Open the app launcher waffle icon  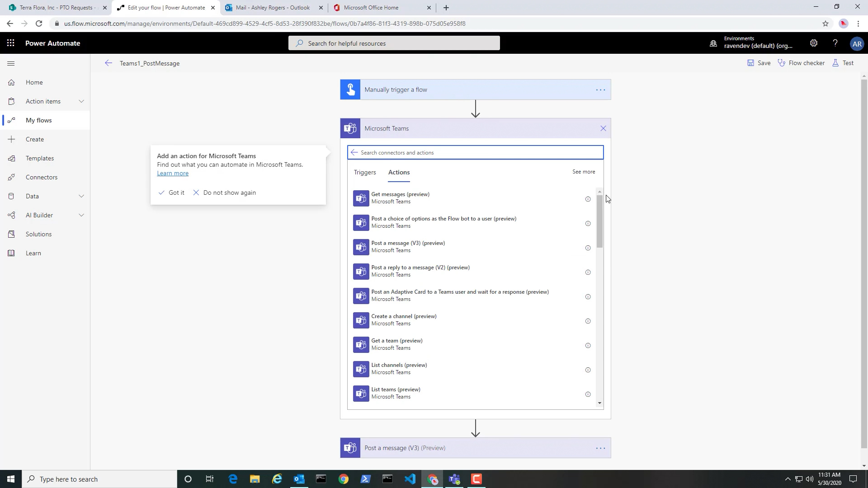11,43
